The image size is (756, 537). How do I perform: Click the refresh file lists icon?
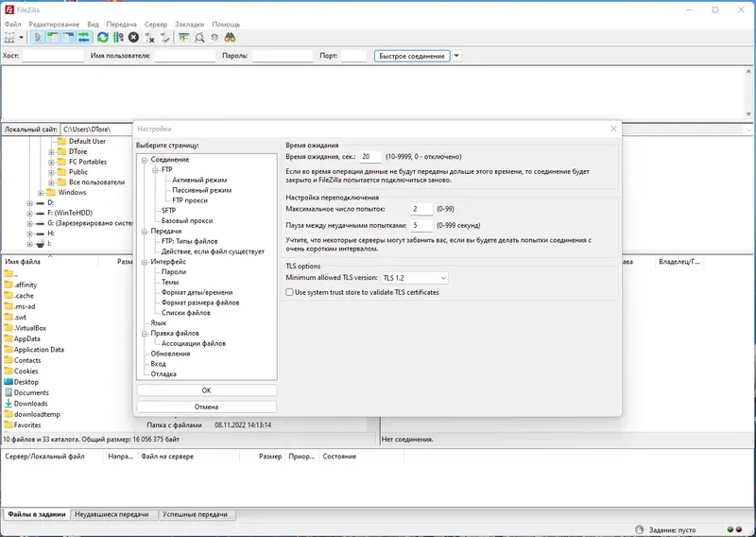[102, 37]
